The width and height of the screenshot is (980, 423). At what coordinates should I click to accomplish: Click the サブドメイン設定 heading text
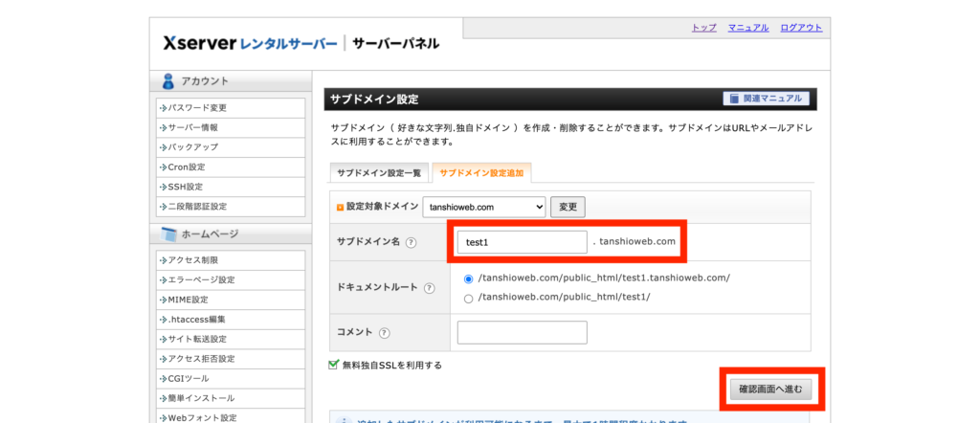coord(374,99)
